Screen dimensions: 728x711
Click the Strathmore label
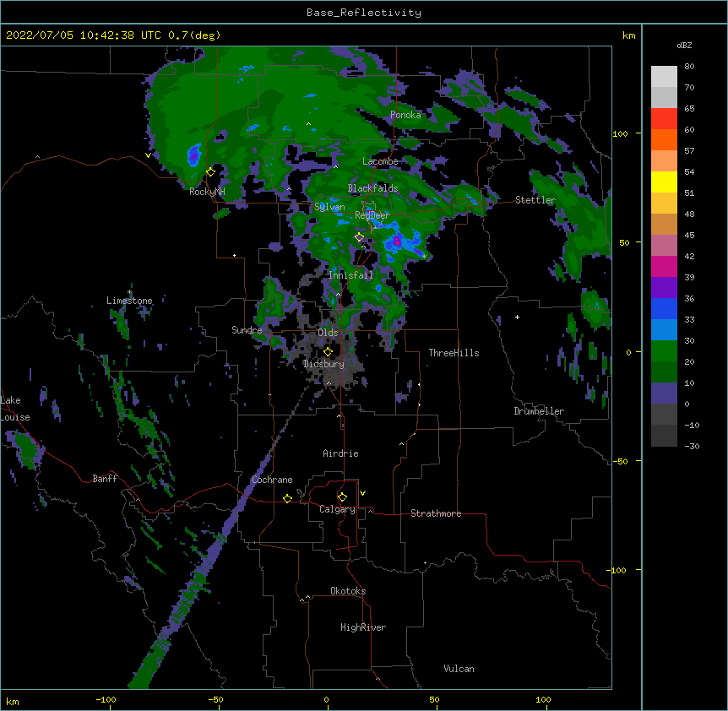[436, 513]
